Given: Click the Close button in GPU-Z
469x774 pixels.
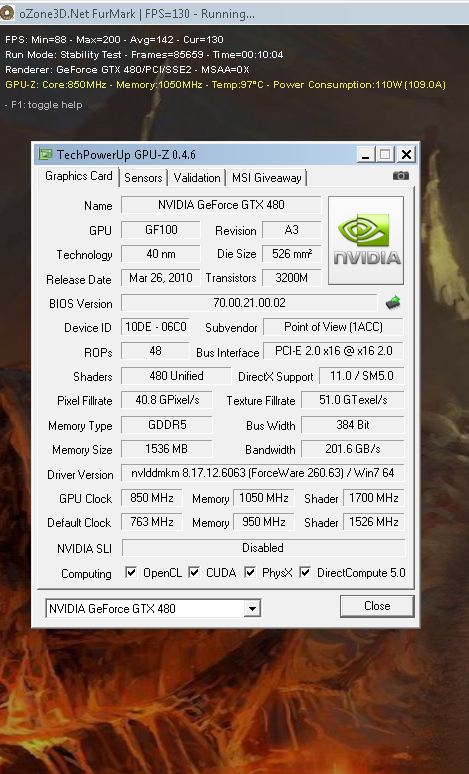Looking at the screenshot, I should coord(377,606).
